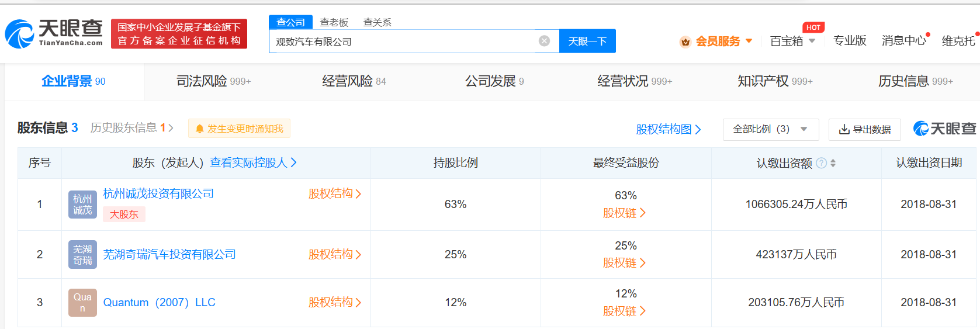Click 查看实际控股人 link
The image size is (980, 329).
(x=254, y=162)
